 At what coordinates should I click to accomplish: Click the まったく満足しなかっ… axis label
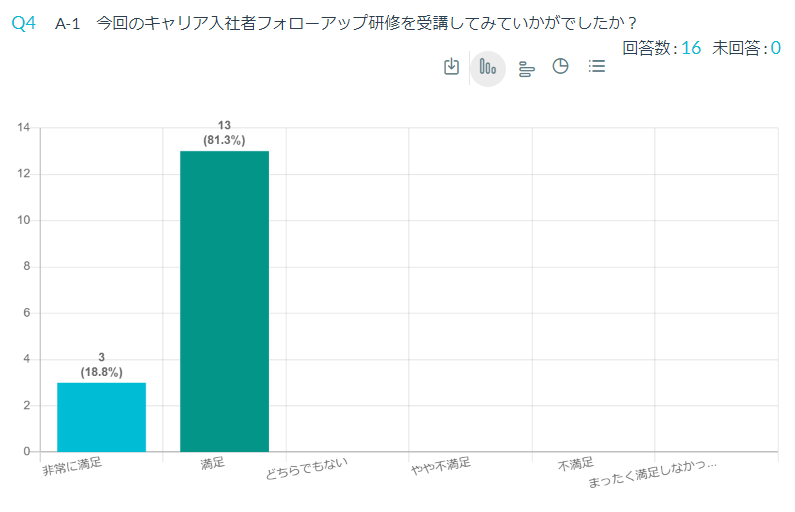[653, 474]
